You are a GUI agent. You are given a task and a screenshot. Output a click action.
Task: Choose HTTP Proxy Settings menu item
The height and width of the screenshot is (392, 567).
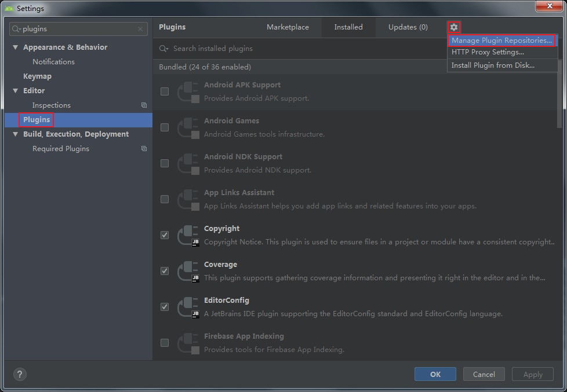pyautogui.click(x=502, y=52)
